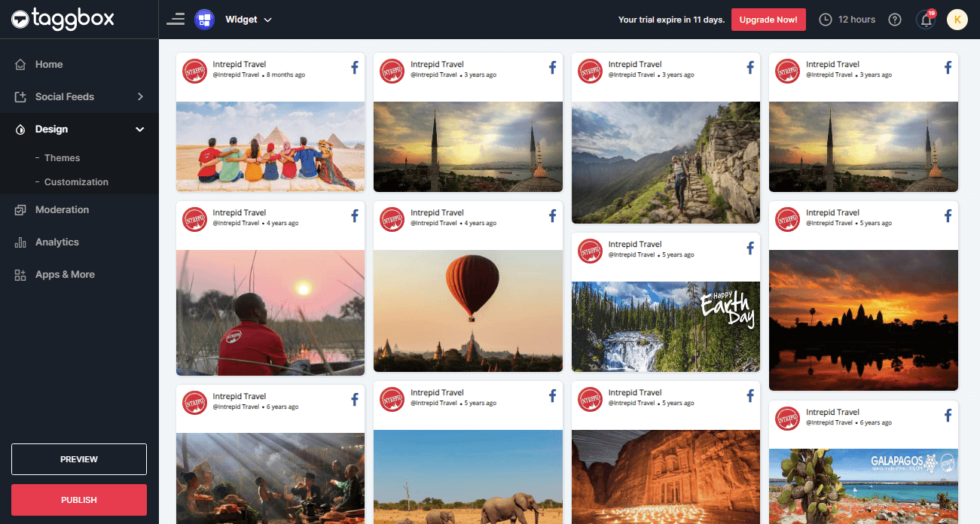Open the Home menu item
The image size is (980, 524).
pyautogui.click(x=49, y=65)
